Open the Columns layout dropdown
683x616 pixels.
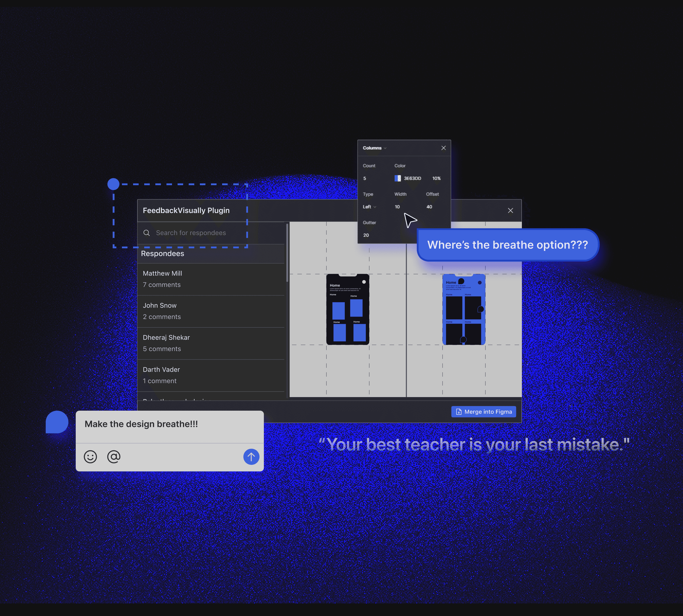click(375, 148)
